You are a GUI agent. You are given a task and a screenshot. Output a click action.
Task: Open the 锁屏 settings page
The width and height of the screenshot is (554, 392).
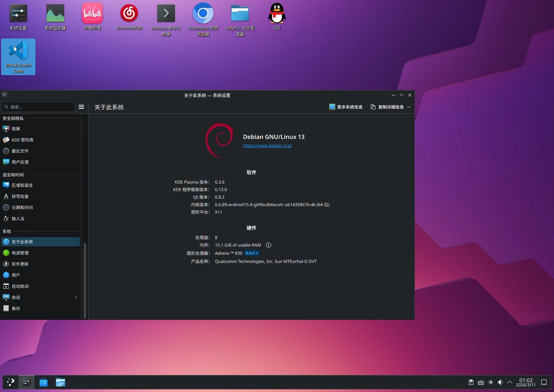click(x=41, y=129)
